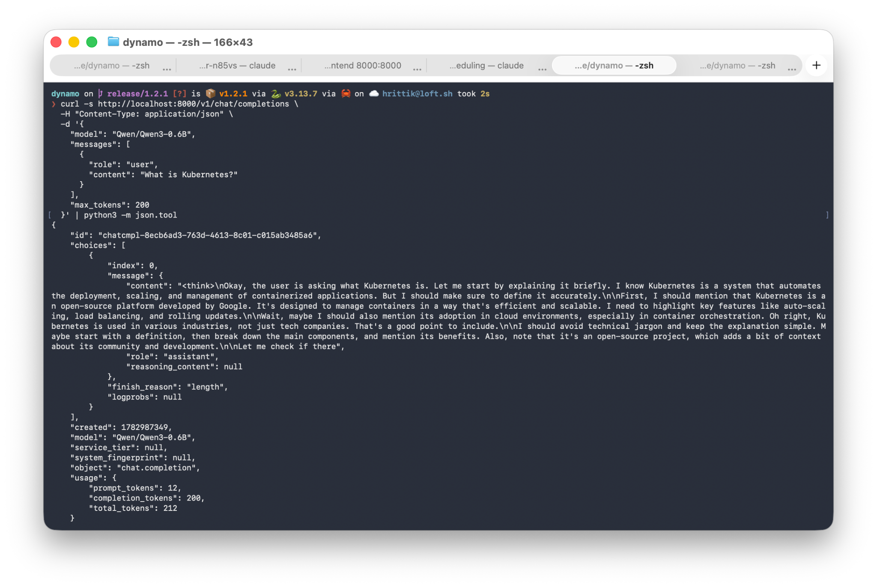Click the "completion_tokens": 200 line

click(147, 498)
